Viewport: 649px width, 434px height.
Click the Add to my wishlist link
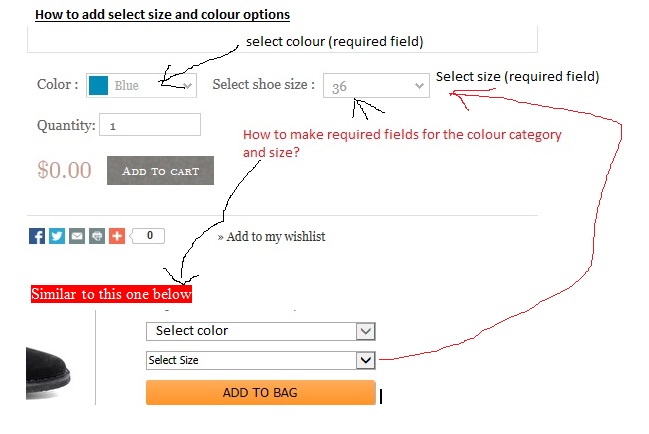[x=271, y=237]
